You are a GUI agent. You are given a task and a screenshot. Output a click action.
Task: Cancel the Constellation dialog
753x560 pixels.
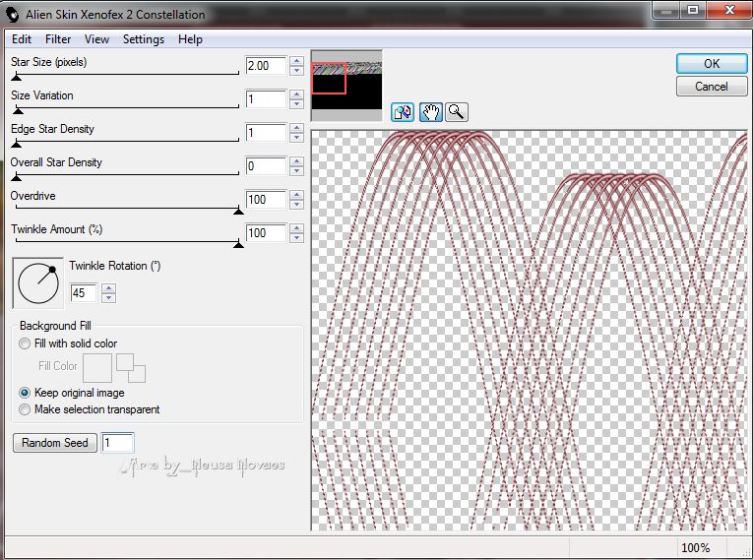(712, 87)
